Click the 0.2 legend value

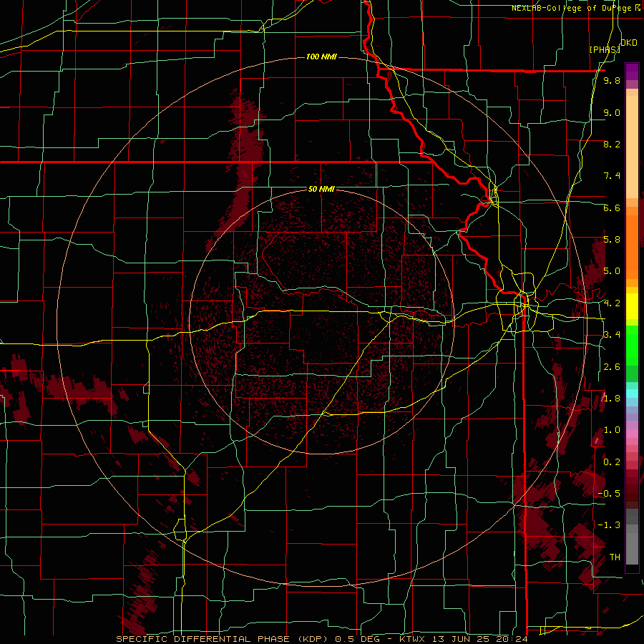point(612,462)
